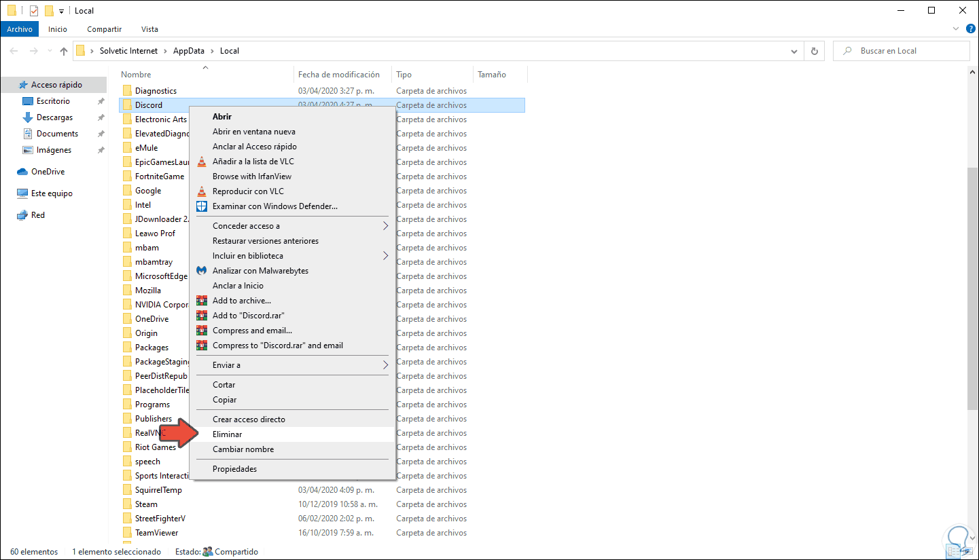Click the Malwarebytes icon in context menu
The width and height of the screenshot is (979, 560).
(201, 271)
